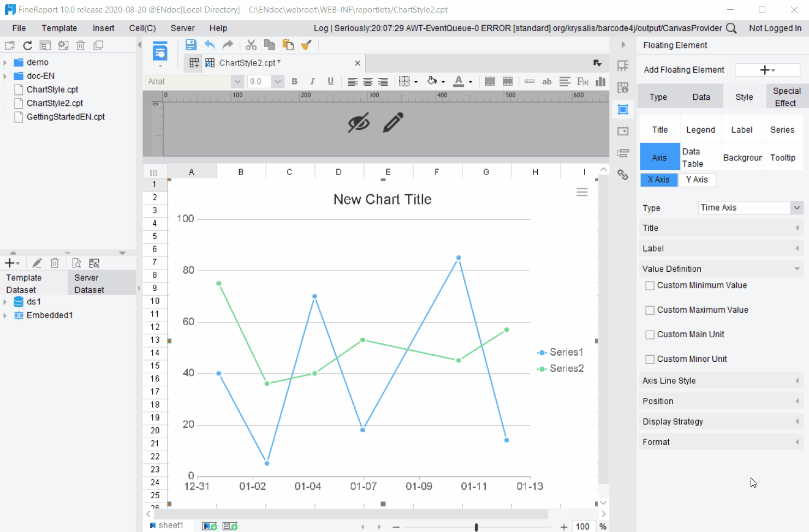This screenshot has height=532, width=809.
Task: Expand the Format section
Action: (721, 442)
